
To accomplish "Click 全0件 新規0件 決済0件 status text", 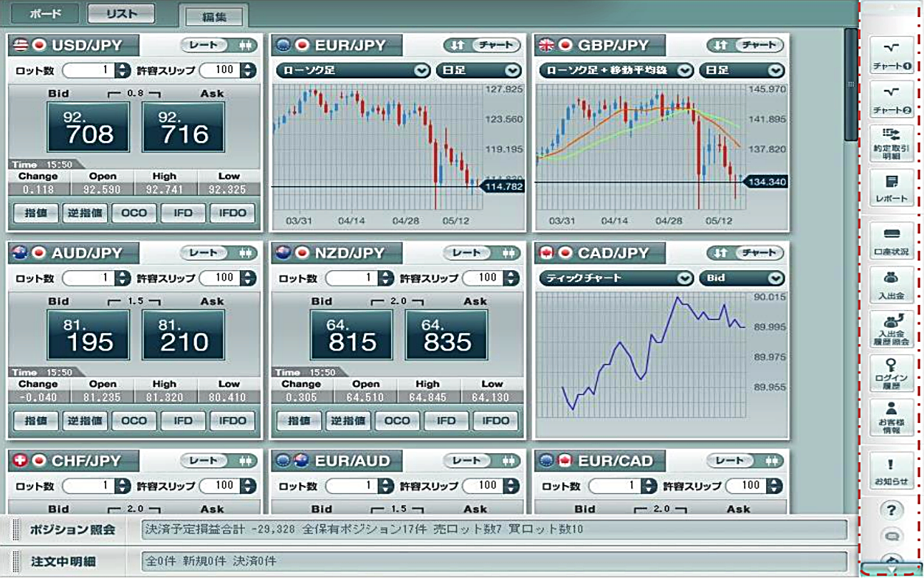I will (x=211, y=561).
